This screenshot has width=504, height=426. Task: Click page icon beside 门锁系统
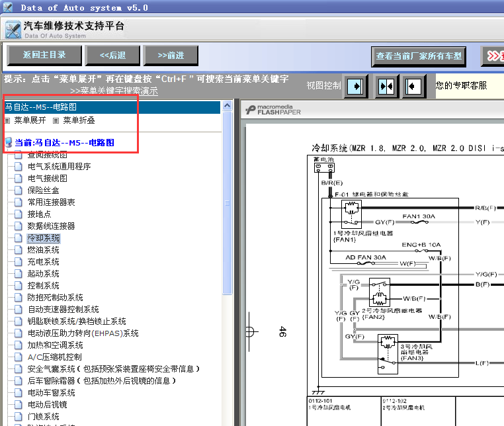(x=19, y=416)
